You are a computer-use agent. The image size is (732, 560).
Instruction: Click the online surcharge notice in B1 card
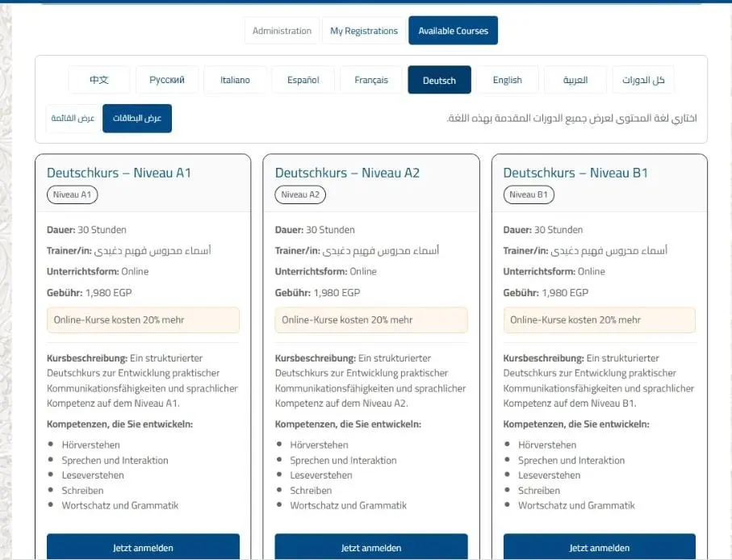600,320
